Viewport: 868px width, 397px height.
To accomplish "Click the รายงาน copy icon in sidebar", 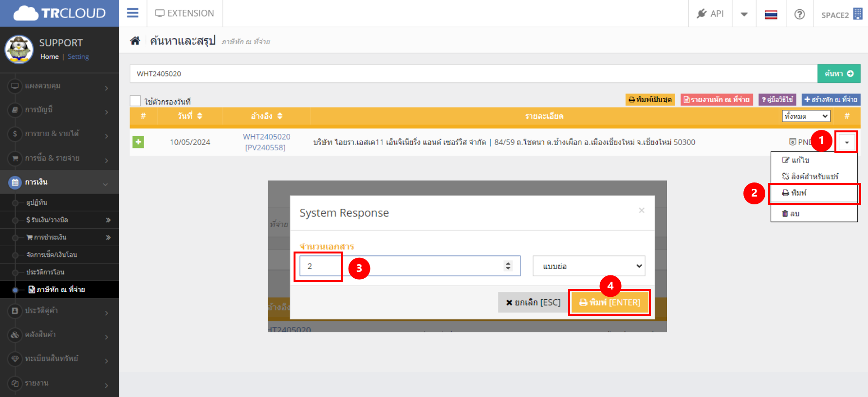I will pyautogui.click(x=15, y=383).
